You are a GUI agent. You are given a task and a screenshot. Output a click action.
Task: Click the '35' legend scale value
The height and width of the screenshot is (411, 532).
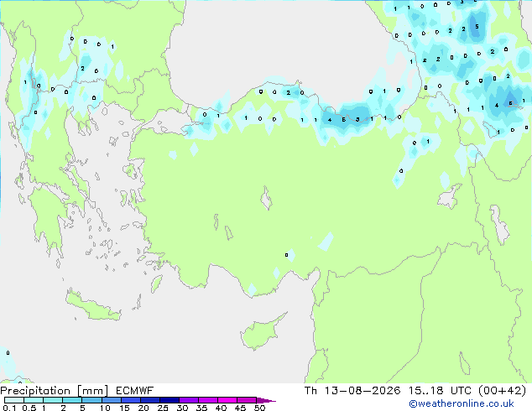(201, 408)
